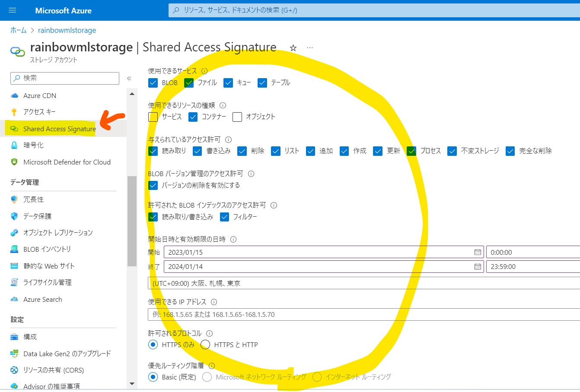Open the rainbowmlstorage breadcrumb link
This screenshot has height=392, width=580.
67,30
